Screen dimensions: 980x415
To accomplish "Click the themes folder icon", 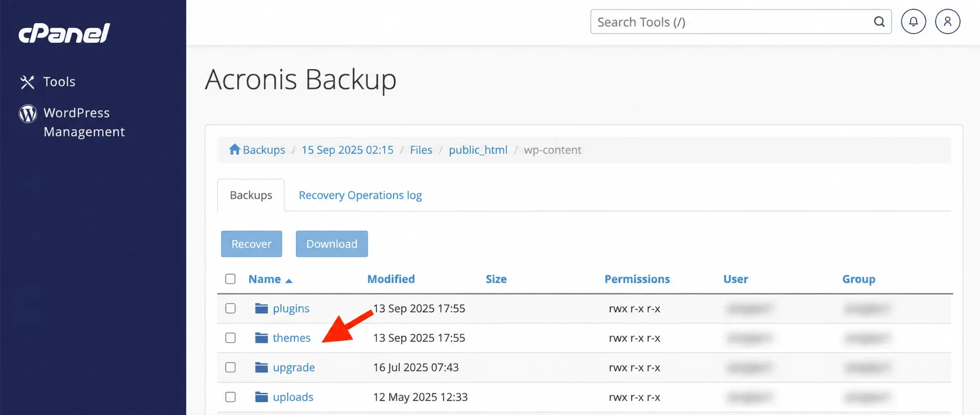I will point(262,338).
